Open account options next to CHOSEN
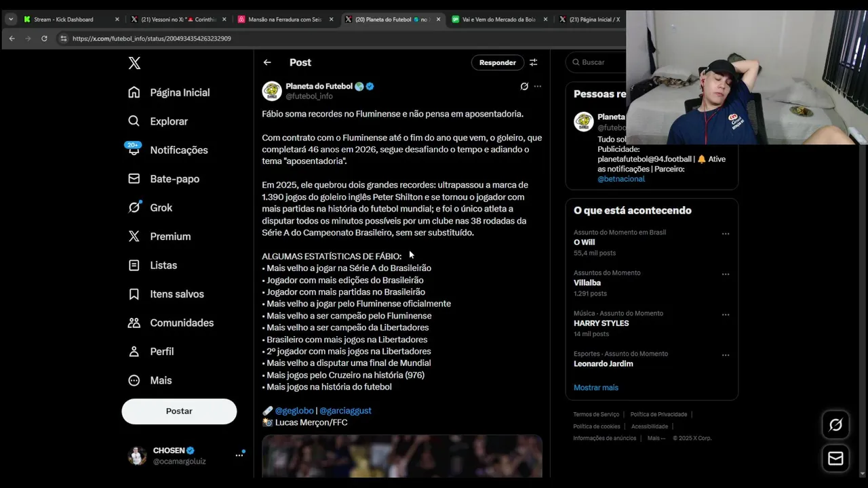Viewport: 868px width, 488px height. pyautogui.click(x=239, y=455)
